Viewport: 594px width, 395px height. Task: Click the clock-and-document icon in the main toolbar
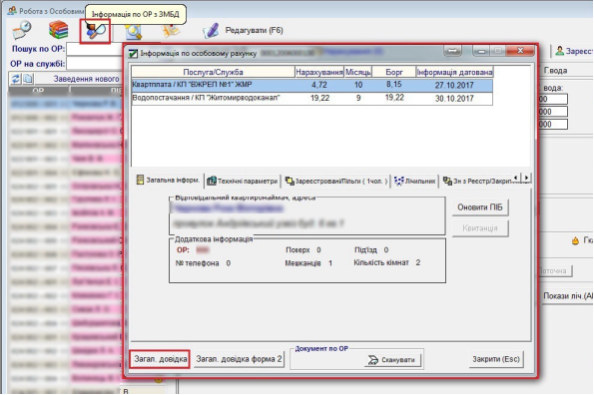click(21, 30)
